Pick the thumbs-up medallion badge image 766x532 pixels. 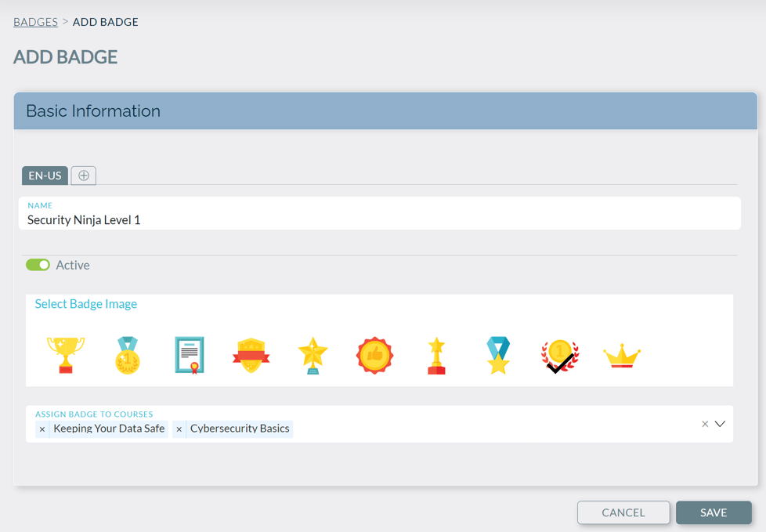[x=374, y=354]
